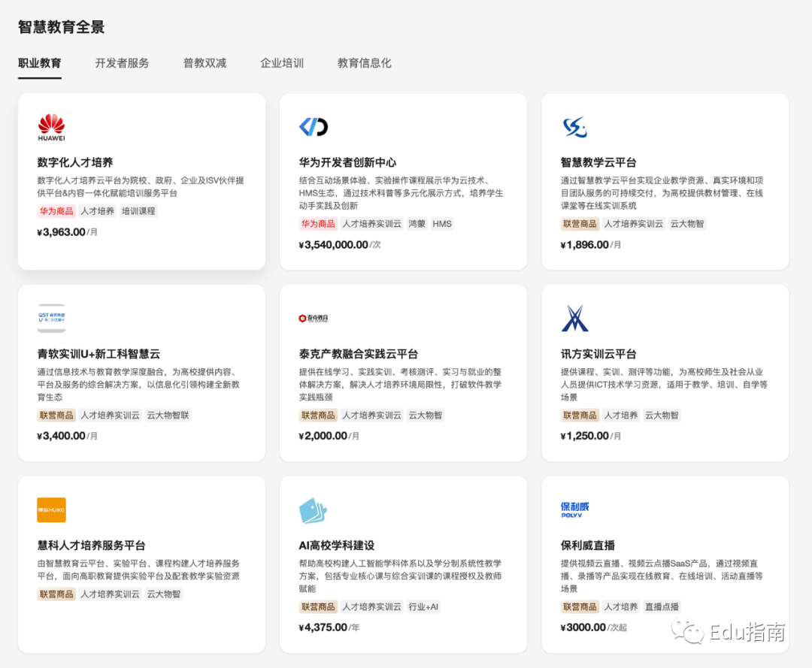812x668 pixels.
Task: Click the 人才培养实训云 tag on 青软实训U+ card
Action: coord(110,416)
